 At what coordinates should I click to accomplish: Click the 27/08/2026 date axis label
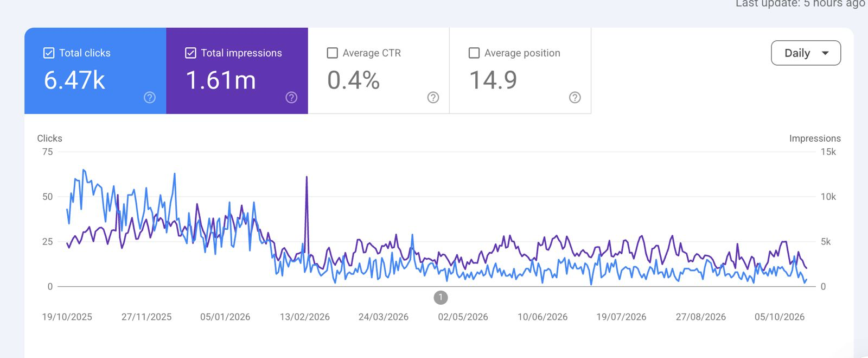click(701, 317)
